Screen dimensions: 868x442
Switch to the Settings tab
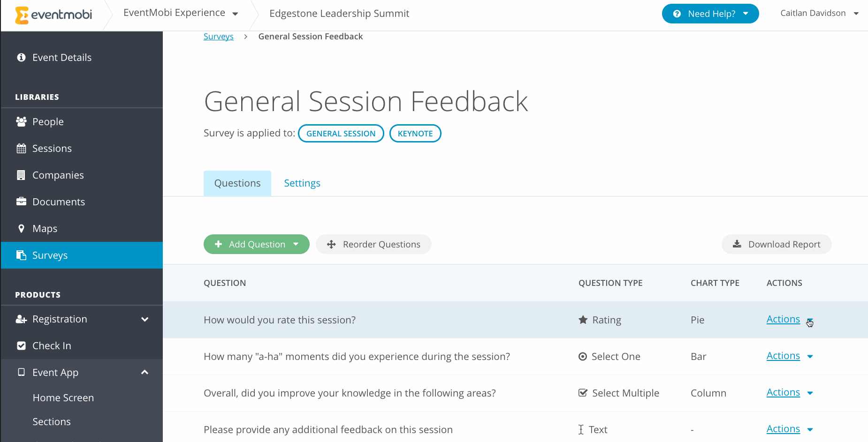click(x=302, y=183)
